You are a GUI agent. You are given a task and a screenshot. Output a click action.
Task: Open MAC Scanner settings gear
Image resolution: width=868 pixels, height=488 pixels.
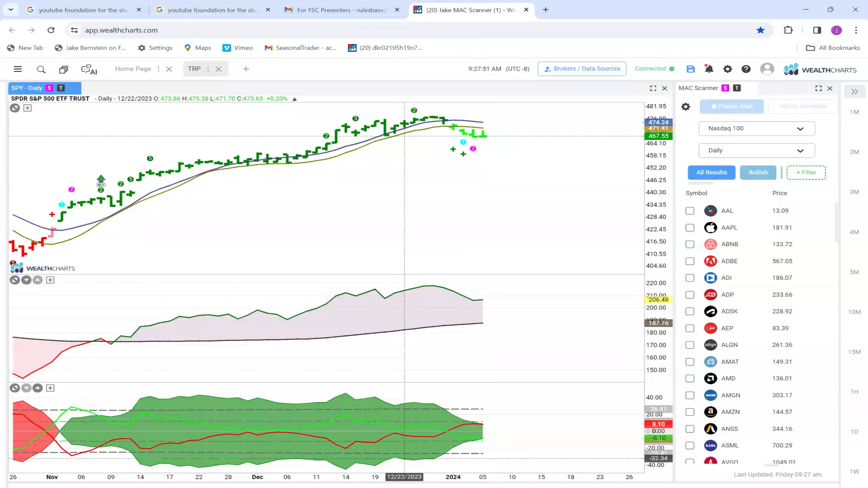tap(686, 107)
